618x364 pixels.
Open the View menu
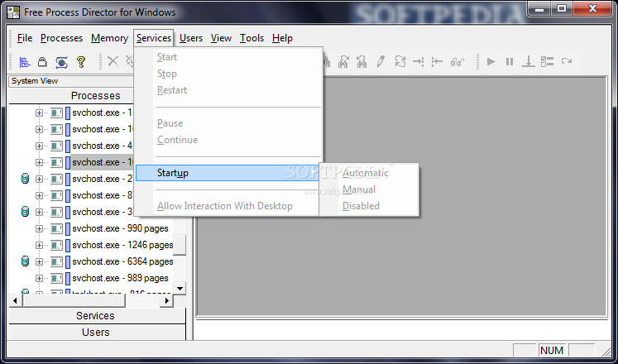(221, 38)
